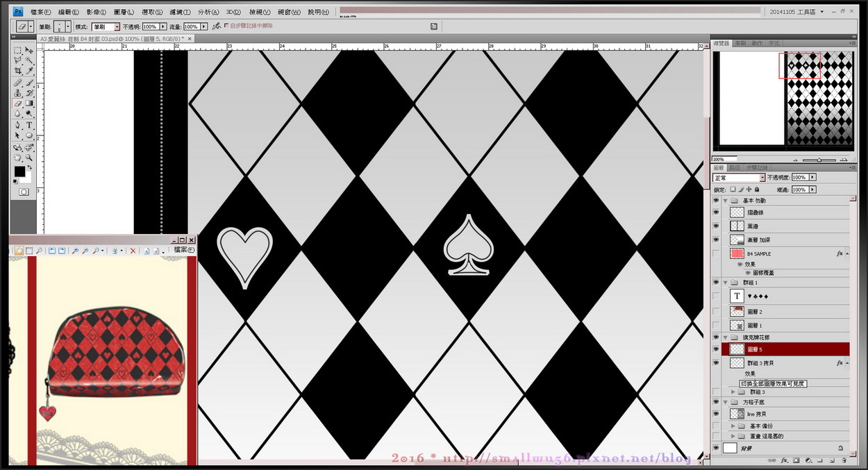This screenshot has width=868, height=470.
Task: Select the Type tool
Action: 29,125
